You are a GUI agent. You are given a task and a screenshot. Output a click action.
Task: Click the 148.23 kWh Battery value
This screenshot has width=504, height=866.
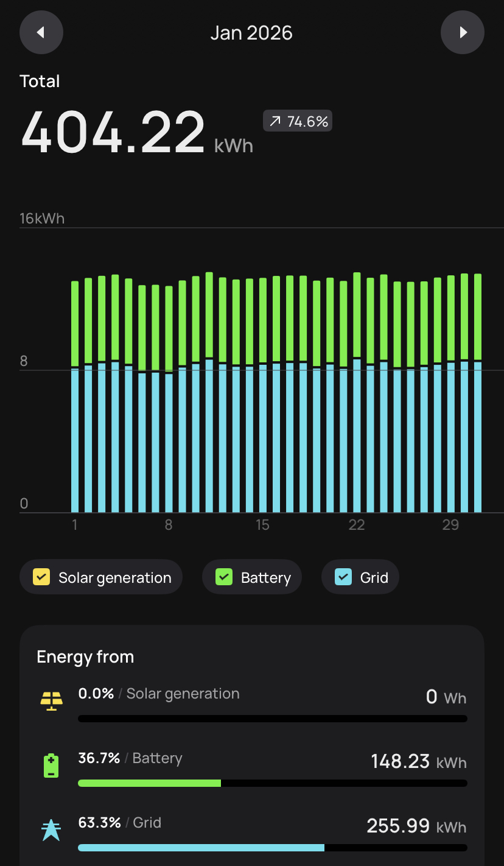pos(418,761)
